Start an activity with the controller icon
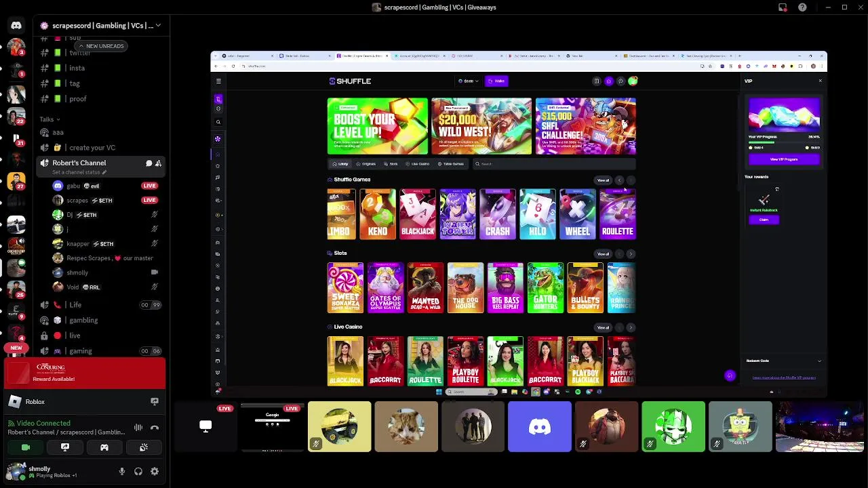This screenshot has height=488, width=868. (x=104, y=447)
